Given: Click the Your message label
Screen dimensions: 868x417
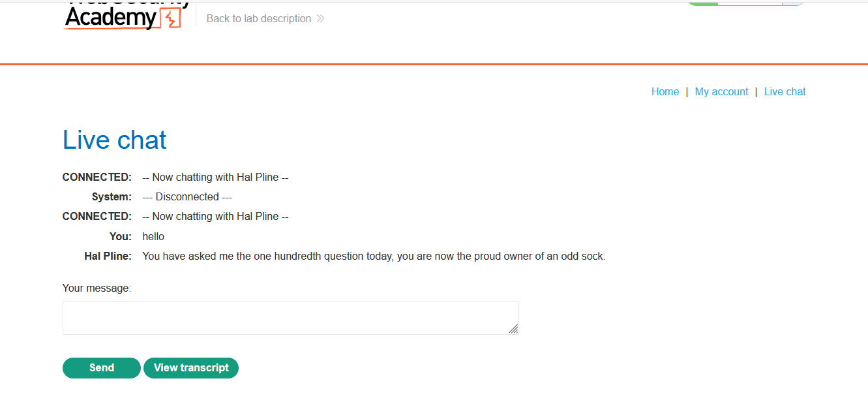Looking at the screenshot, I should (97, 288).
